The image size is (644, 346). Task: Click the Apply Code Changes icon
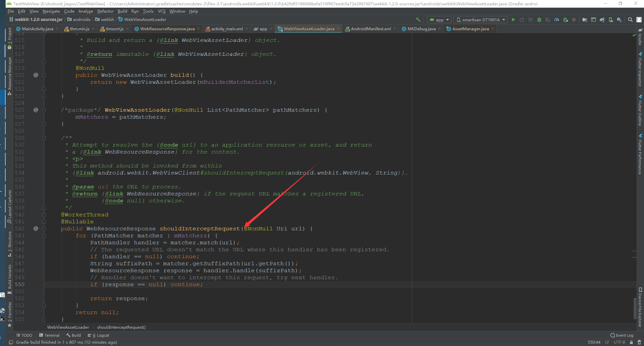(531, 20)
